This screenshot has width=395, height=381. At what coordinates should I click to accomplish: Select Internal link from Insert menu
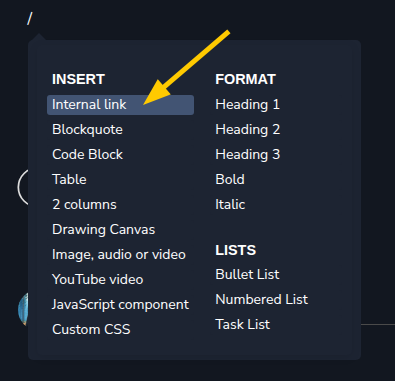coord(120,105)
